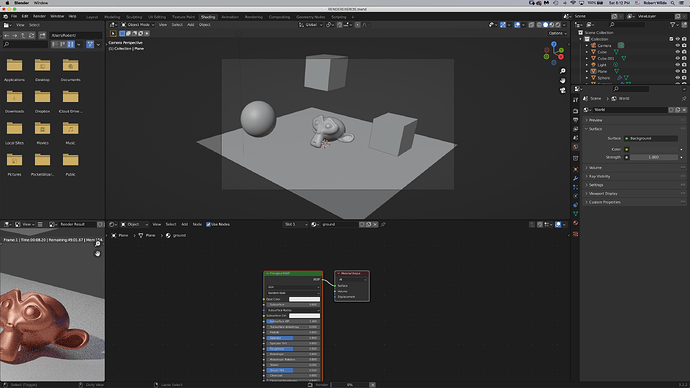Open the Dropbox folder

coord(42,97)
